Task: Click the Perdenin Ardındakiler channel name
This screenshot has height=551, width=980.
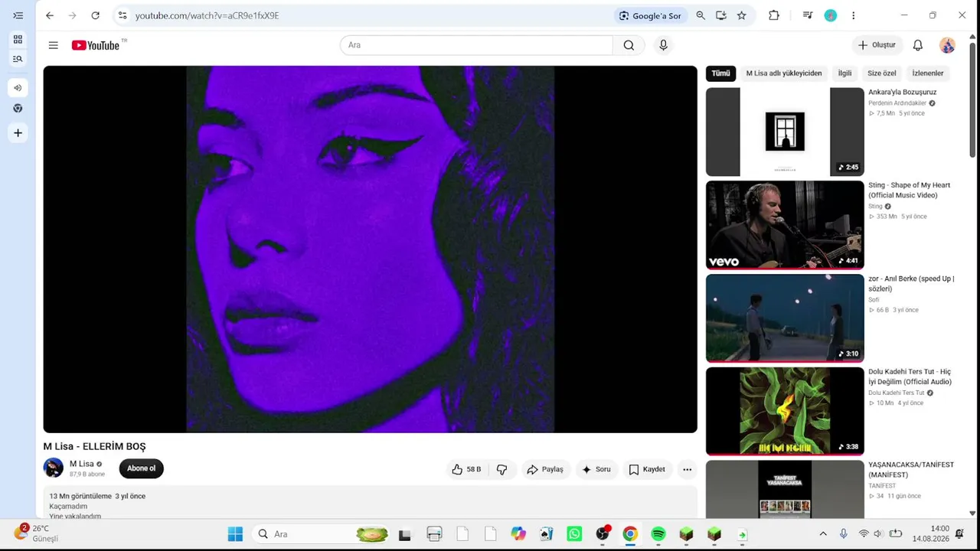Action: coord(897,103)
